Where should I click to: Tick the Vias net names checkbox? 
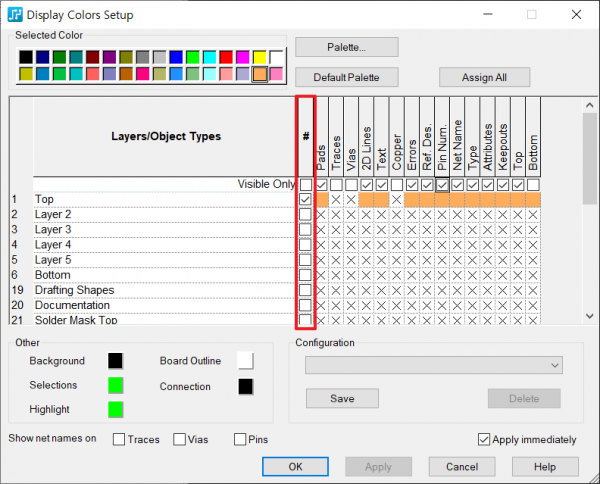click(x=180, y=439)
